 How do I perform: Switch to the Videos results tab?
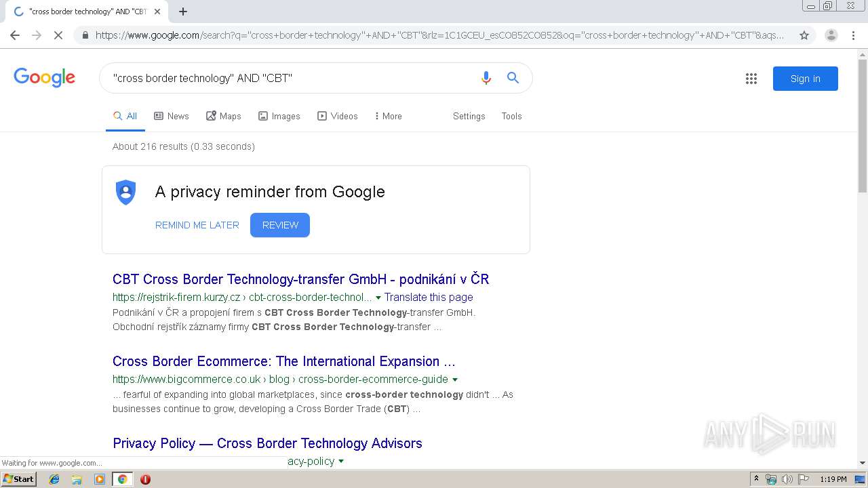(338, 116)
